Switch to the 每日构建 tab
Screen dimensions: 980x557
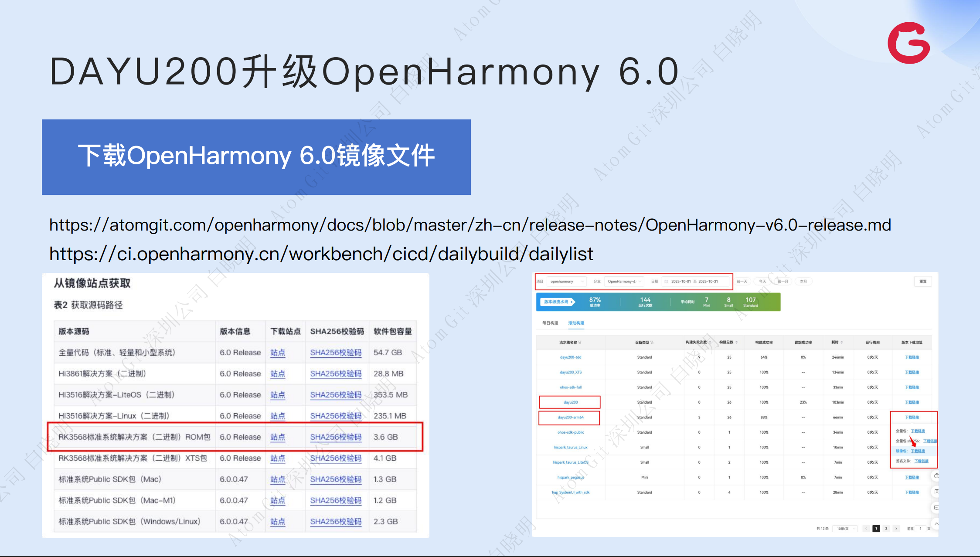tap(550, 323)
